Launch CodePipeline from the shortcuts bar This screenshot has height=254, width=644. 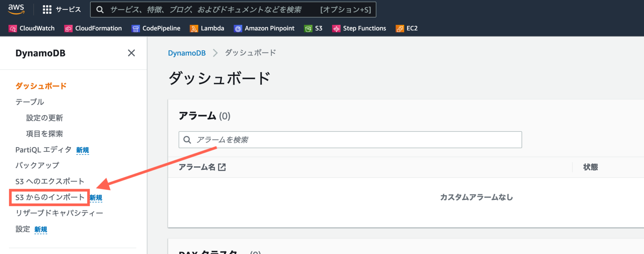click(x=156, y=28)
